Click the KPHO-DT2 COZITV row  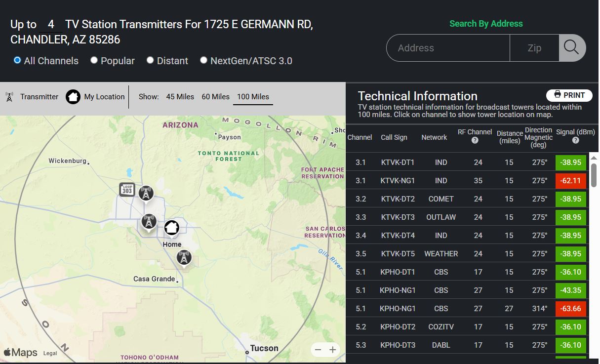point(468,326)
